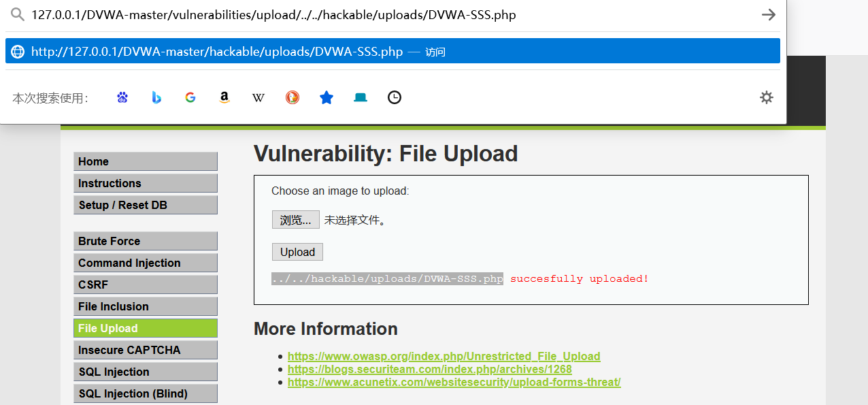This screenshot has width=868, height=405.
Task: Click the go arrow in address bar
Action: pos(769,15)
